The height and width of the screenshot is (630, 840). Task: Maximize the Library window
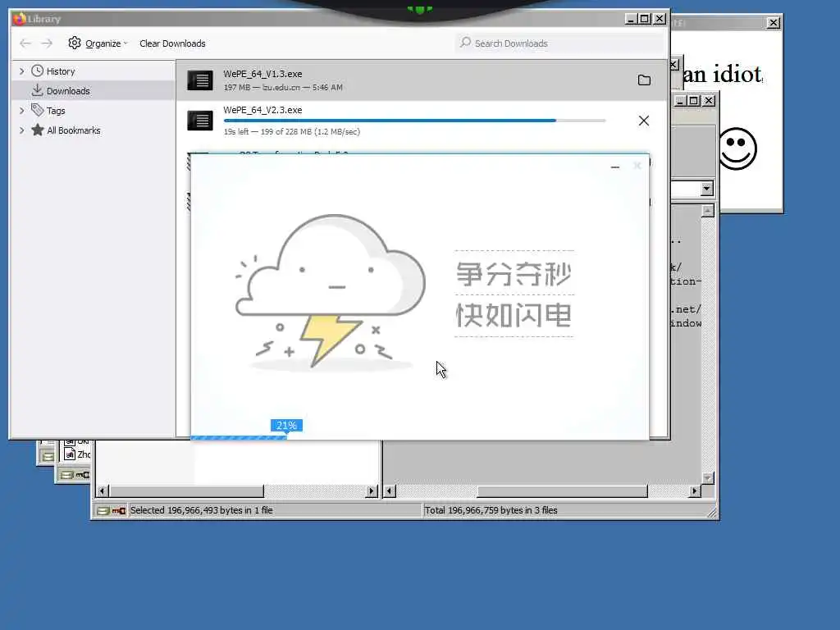click(x=645, y=19)
